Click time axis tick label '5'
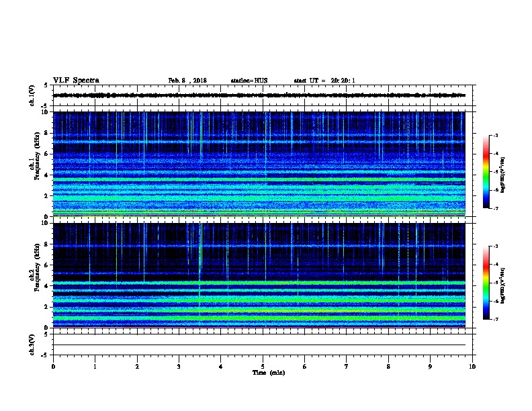 (x=263, y=367)
